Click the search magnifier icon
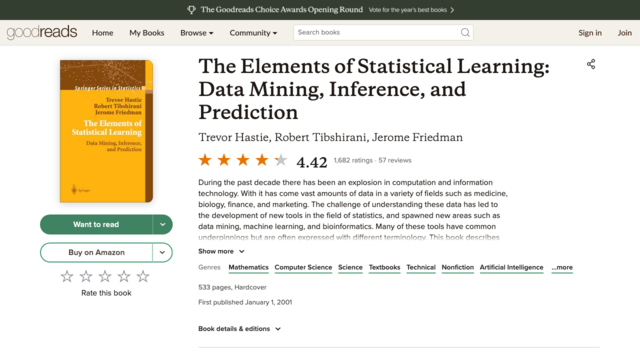Image resolution: width=640 pixels, height=360 pixels. pos(465,33)
